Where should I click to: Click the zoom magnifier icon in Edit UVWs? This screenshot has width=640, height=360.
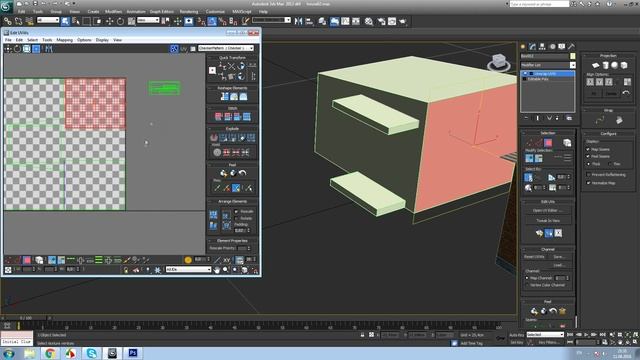[225, 270]
